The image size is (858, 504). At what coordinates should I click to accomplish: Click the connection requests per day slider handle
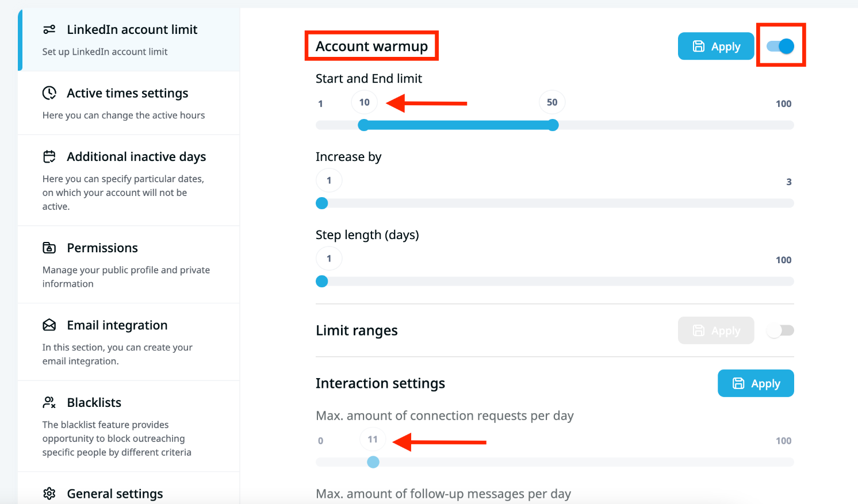click(373, 462)
